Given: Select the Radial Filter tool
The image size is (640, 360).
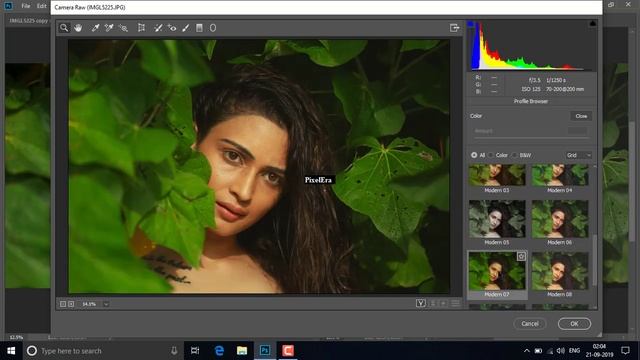Looking at the screenshot, I should (x=213, y=28).
